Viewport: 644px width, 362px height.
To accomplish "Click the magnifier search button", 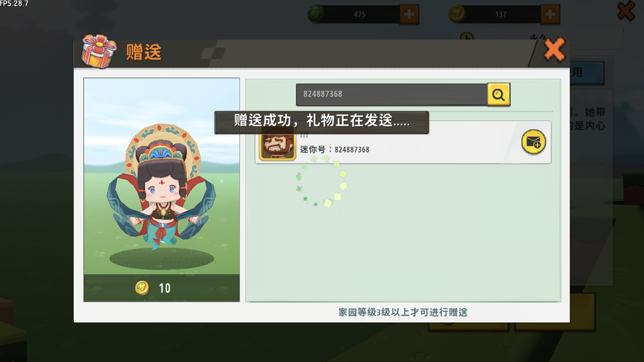I will 499,95.
